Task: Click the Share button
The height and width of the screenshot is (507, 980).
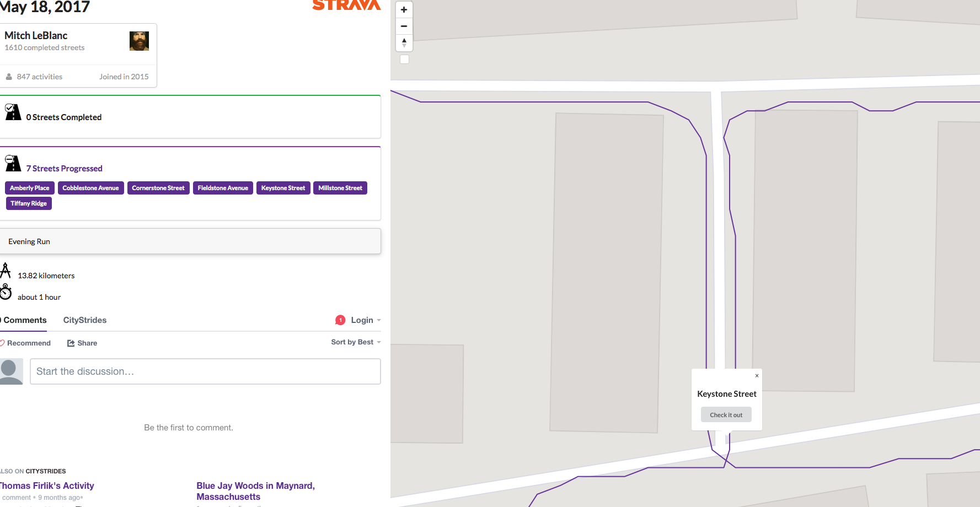Action: coord(82,343)
